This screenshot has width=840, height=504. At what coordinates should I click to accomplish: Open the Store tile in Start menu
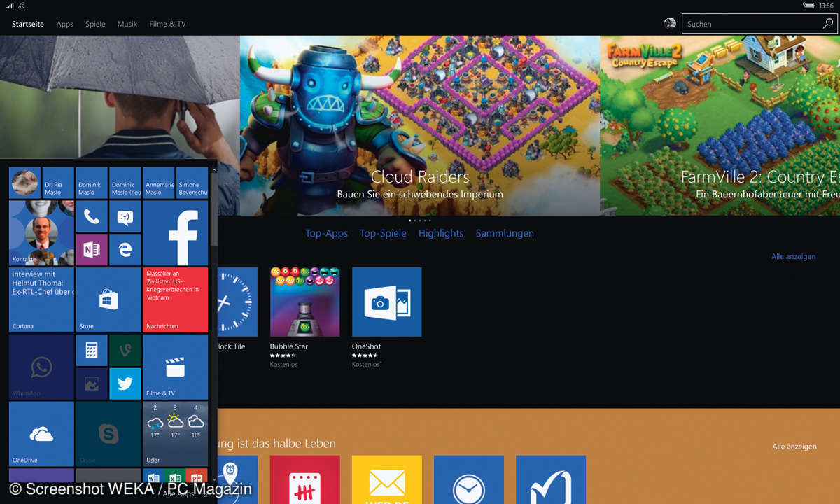coord(108,300)
